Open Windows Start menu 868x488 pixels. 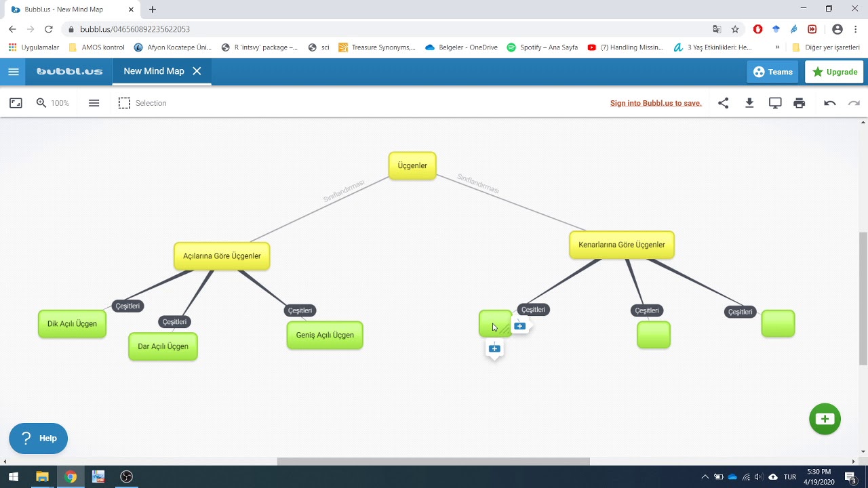click(x=13, y=476)
